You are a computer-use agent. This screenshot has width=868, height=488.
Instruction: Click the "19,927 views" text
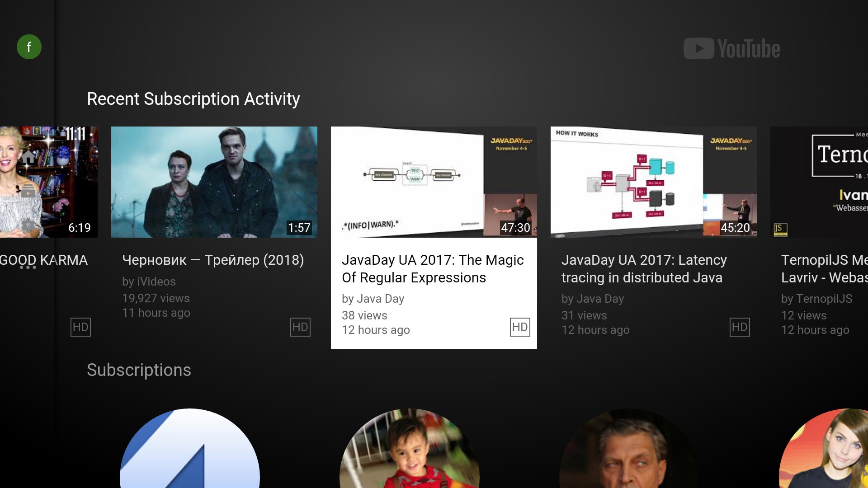coord(156,298)
